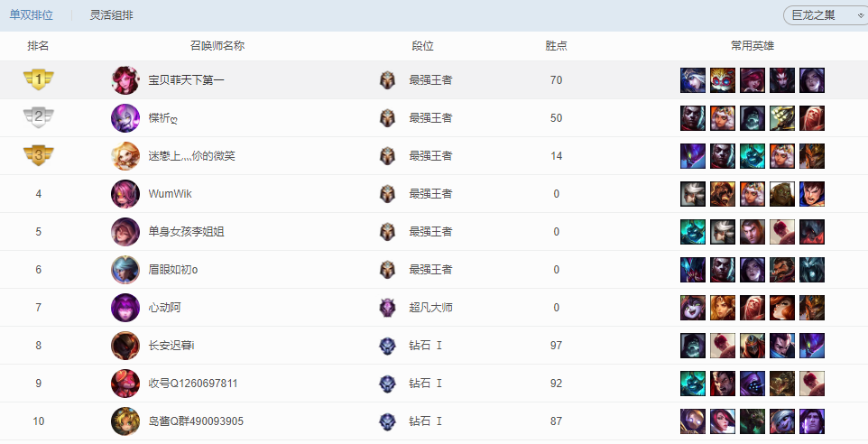This screenshot has height=444, width=868.
Task: Open summoner name 眉眼如初o
Action: coord(173,270)
